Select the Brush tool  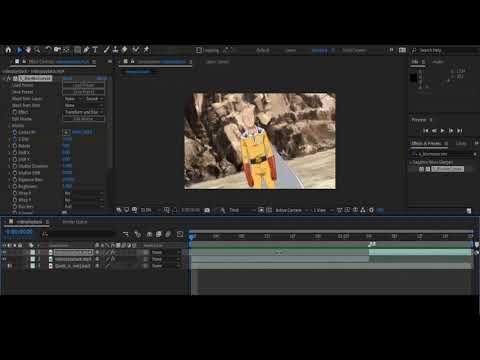[106, 50]
